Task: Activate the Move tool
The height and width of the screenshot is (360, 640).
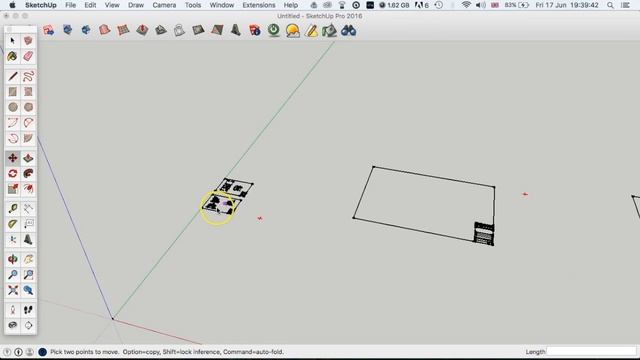Action: point(13,158)
